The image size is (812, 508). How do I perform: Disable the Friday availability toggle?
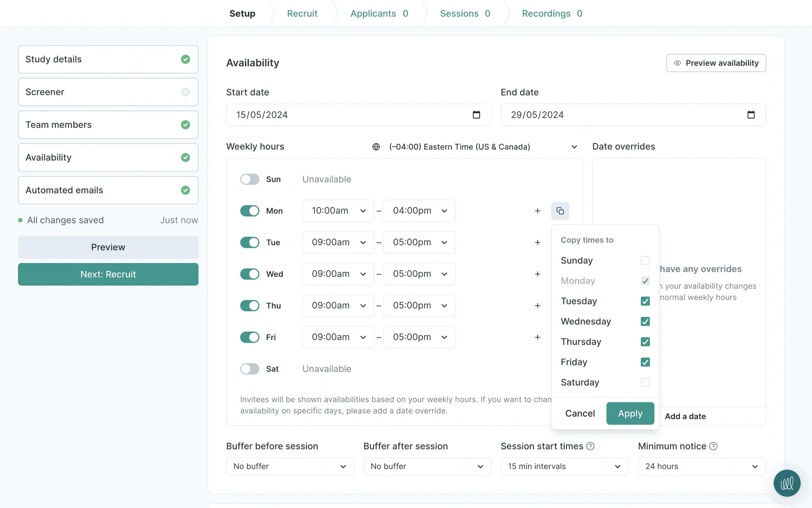point(250,337)
